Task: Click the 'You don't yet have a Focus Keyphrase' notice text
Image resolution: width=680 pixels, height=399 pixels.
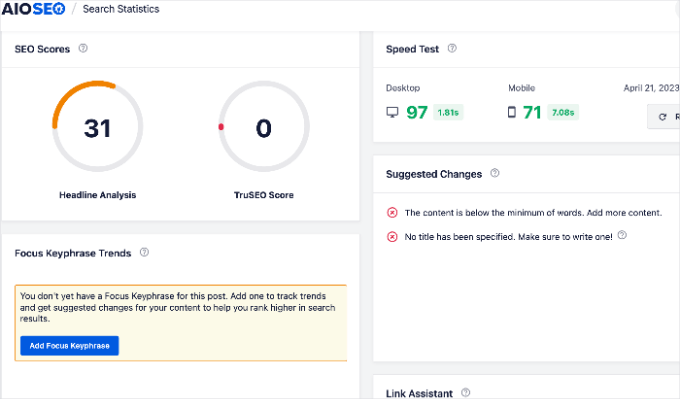Action: (x=177, y=307)
